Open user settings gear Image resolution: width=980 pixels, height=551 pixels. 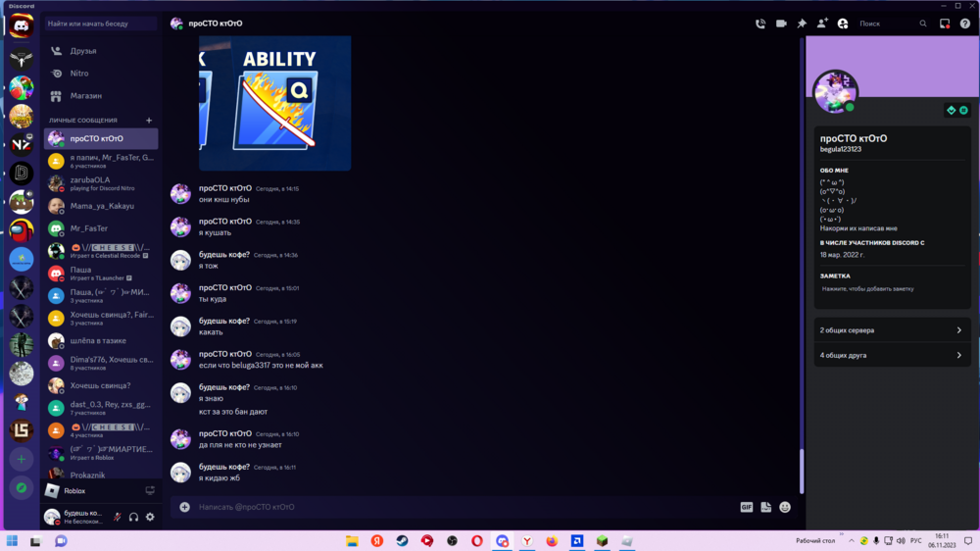(150, 518)
